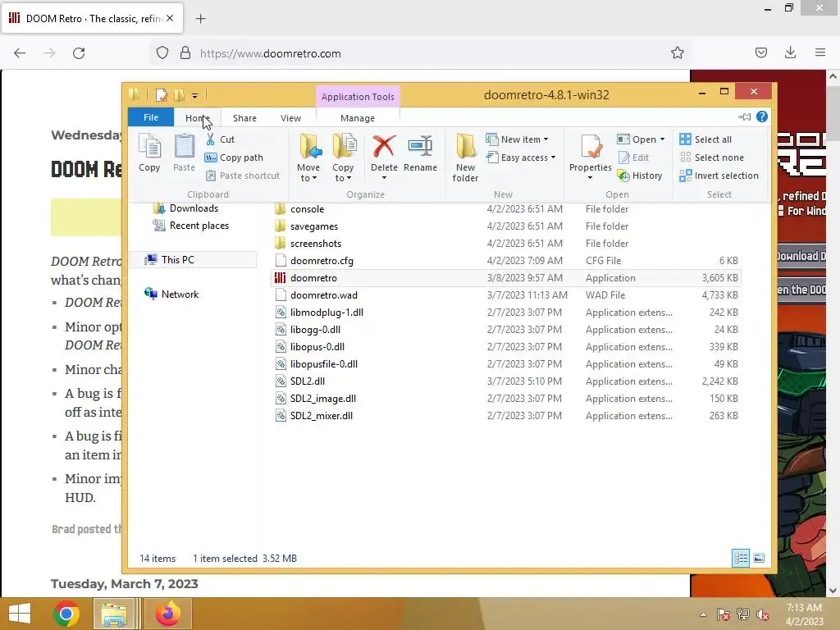Image resolution: width=840 pixels, height=630 pixels.
Task: Open the Firefox Downloads panel
Action: point(790,52)
